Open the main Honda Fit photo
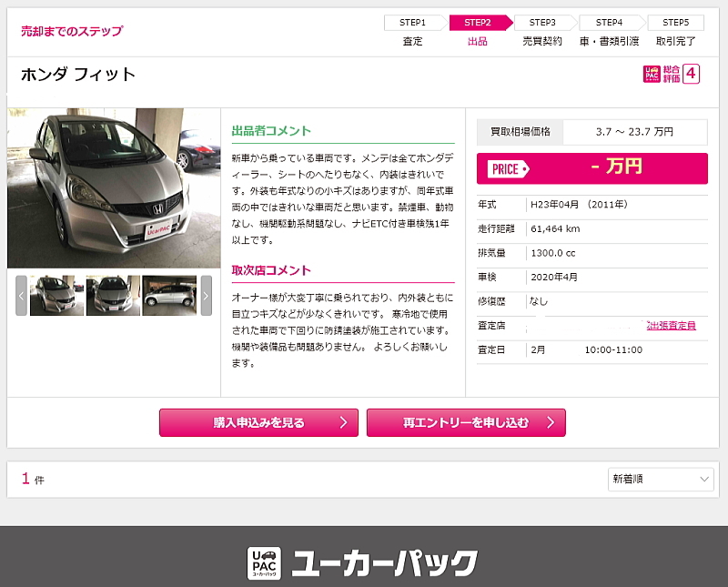This screenshot has height=587, width=728. tap(114, 188)
